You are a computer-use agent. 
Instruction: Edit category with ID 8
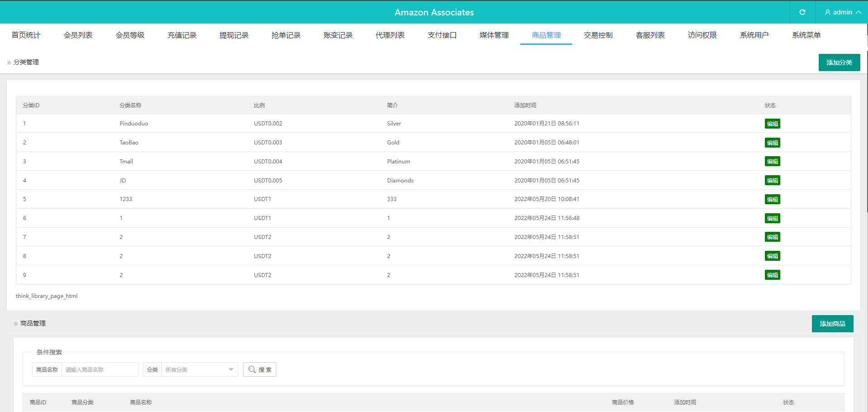point(772,256)
